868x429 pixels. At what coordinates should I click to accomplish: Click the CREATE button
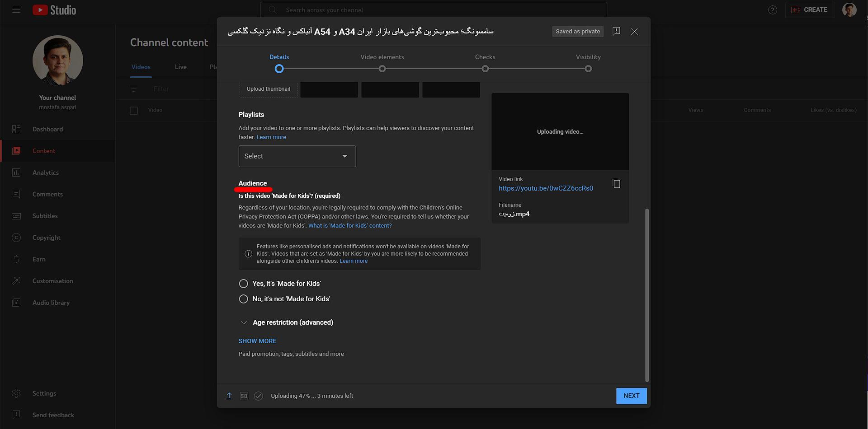810,9
